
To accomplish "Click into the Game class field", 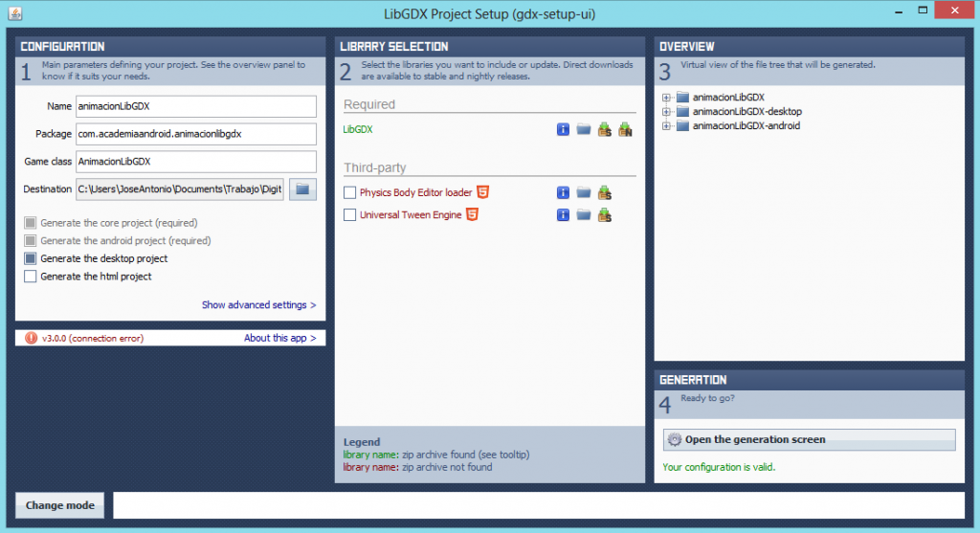I will click(x=196, y=161).
